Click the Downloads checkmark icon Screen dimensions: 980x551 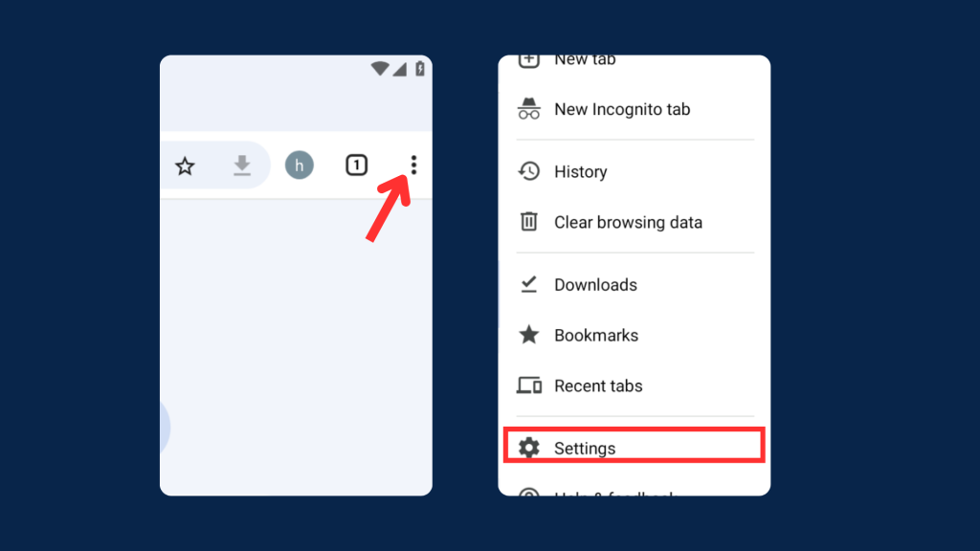pyautogui.click(x=529, y=284)
